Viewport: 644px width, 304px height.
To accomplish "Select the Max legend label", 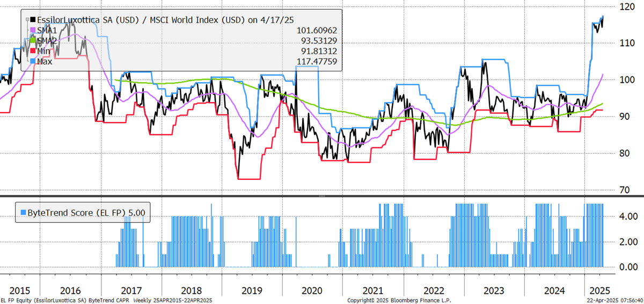I will tap(45, 61).
